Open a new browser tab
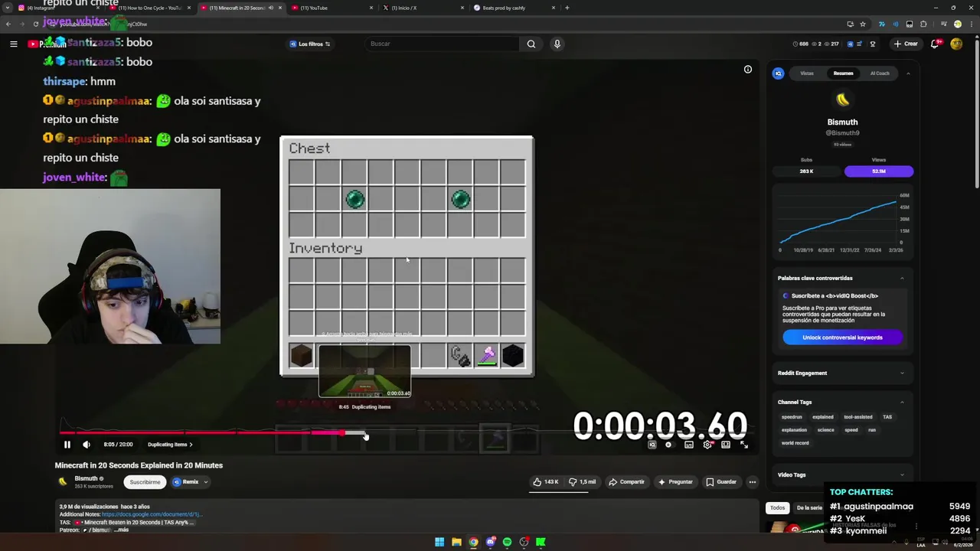This screenshot has height=551, width=980. point(567,8)
